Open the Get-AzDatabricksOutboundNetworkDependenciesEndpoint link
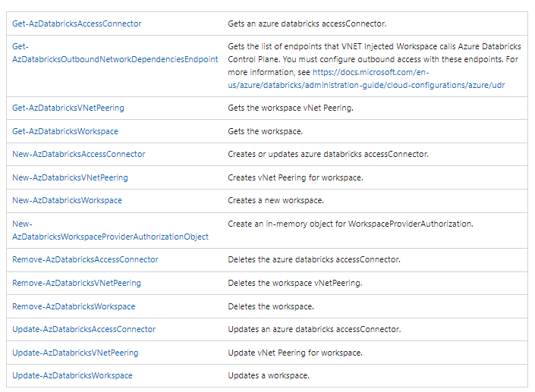Image resolution: width=535 pixels, height=392 pixels. [x=115, y=53]
